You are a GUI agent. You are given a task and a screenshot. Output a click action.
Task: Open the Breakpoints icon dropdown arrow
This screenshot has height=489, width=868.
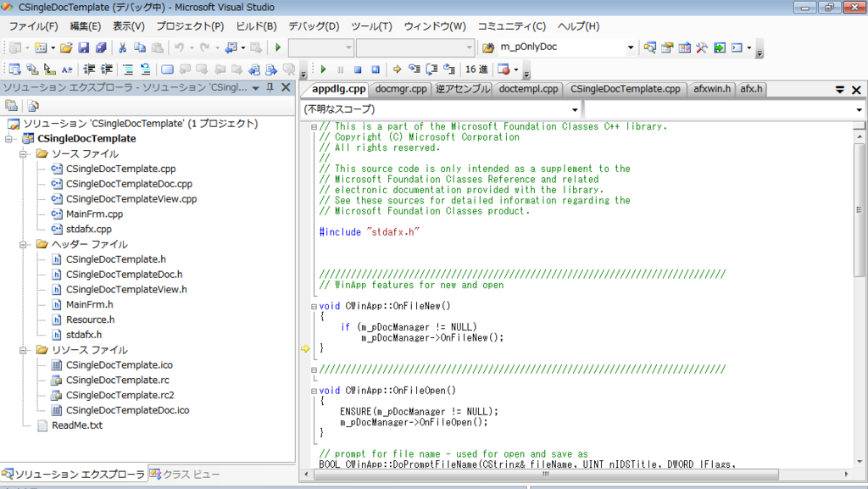tap(516, 69)
